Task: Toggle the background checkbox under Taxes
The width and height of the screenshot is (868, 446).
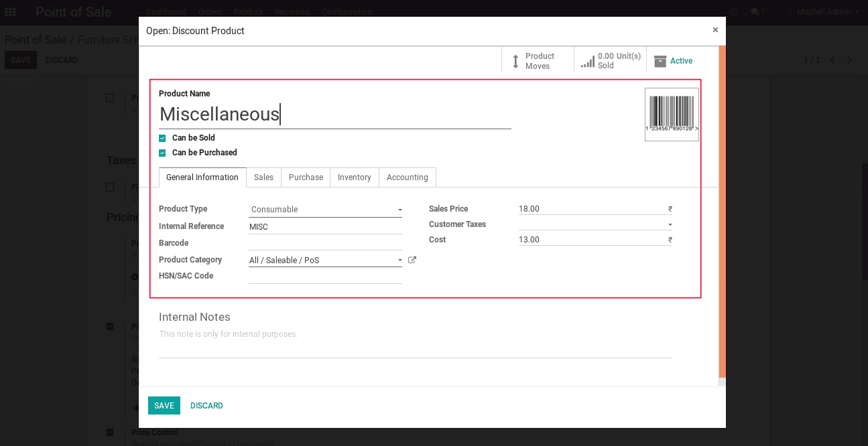Action: pyautogui.click(x=110, y=188)
